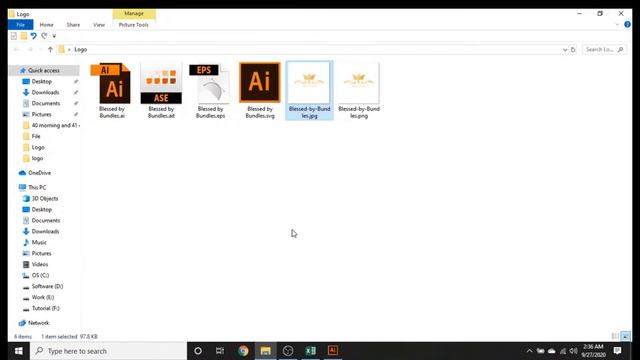
Task: Open the Blessed by Bundles.ai file
Action: [x=112, y=91]
